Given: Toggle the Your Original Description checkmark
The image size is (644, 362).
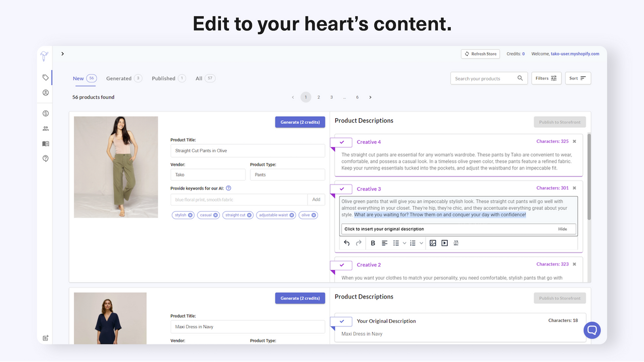Looking at the screenshot, I should click(x=341, y=321).
